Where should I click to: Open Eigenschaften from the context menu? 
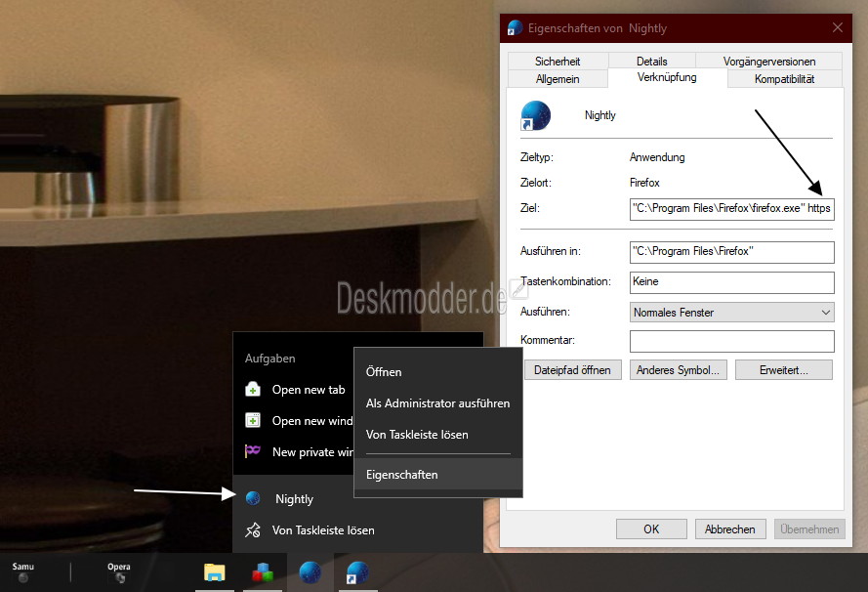[x=437, y=475]
